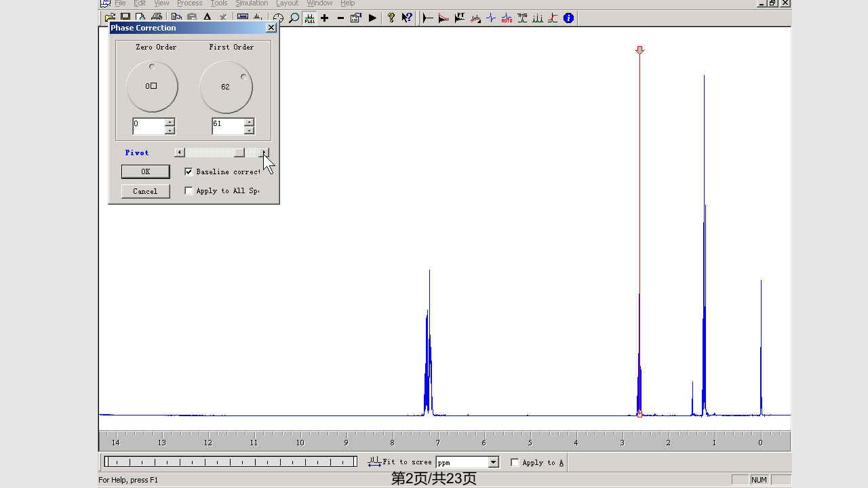The height and width of the screenshot is (488, 868).
Task: Close the Phase Correction dialog
Action: click(x=271, y=28)
